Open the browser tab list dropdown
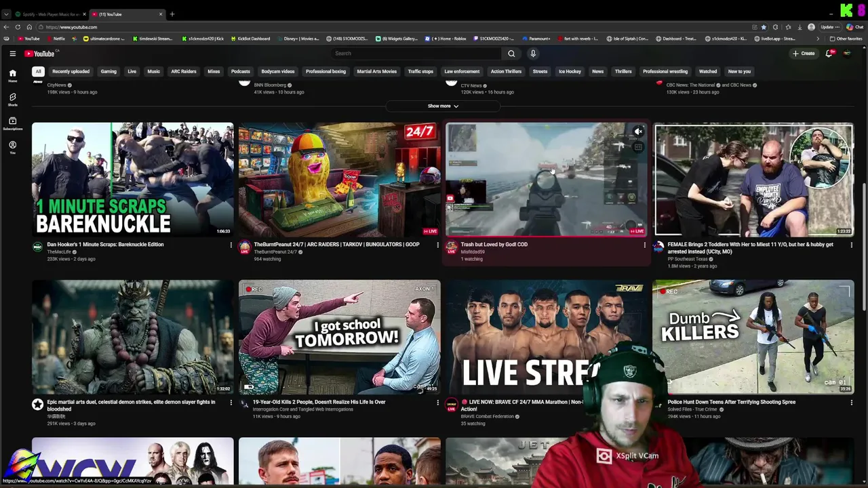 coord(7,14)
